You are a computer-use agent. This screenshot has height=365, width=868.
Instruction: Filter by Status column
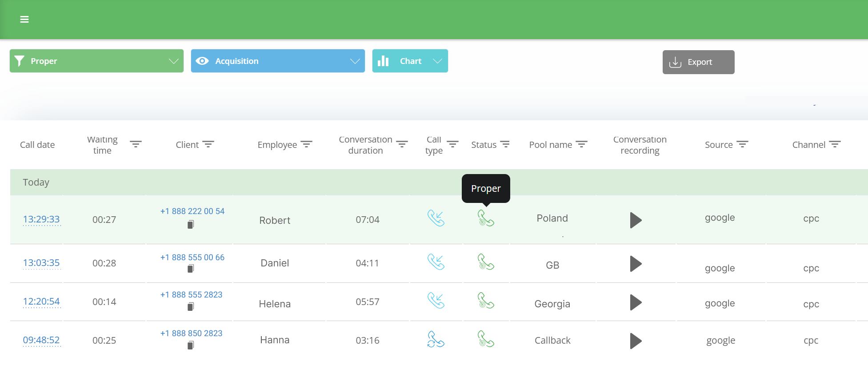[505, 144]
